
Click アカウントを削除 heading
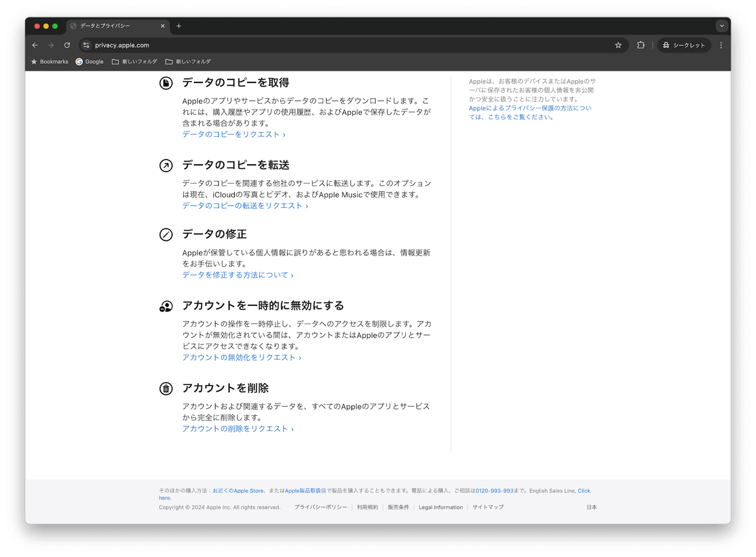click(225, 388)
